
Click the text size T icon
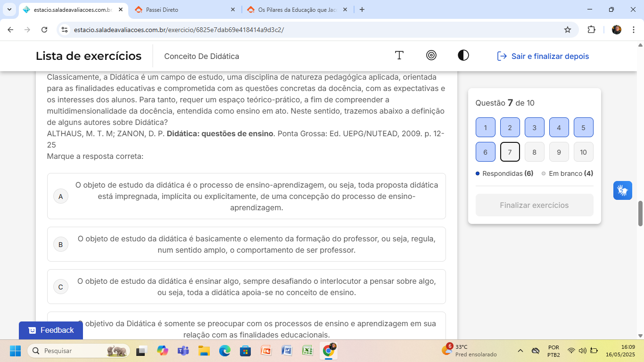pyautogui.click(x=399, y=56)
